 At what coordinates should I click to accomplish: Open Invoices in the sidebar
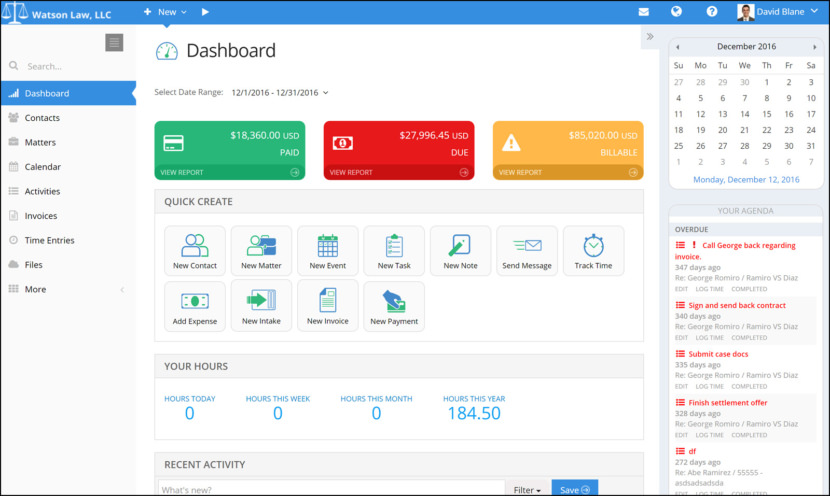pyautogui.click(x=68, y=215)
